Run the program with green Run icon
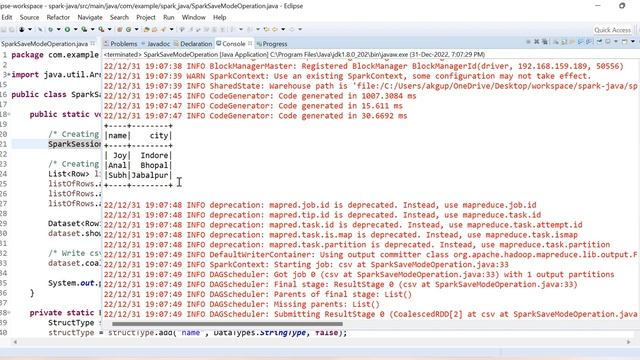Image resolution: width=640 pixels, height=360 pixels. click(x=67, y=29)
